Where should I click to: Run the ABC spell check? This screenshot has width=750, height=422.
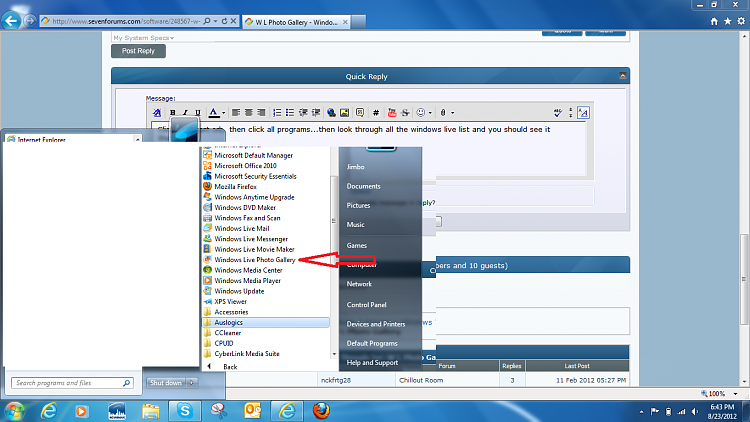(558, 112)
